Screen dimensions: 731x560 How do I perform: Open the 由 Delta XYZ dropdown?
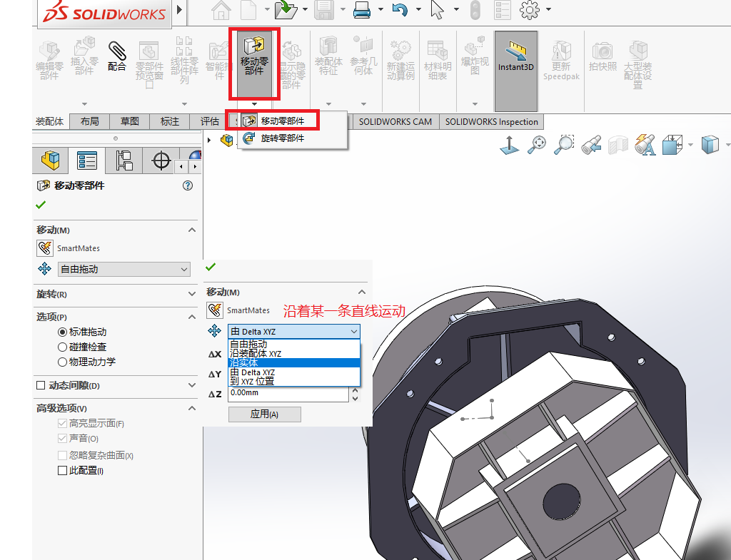pos(293,331)
